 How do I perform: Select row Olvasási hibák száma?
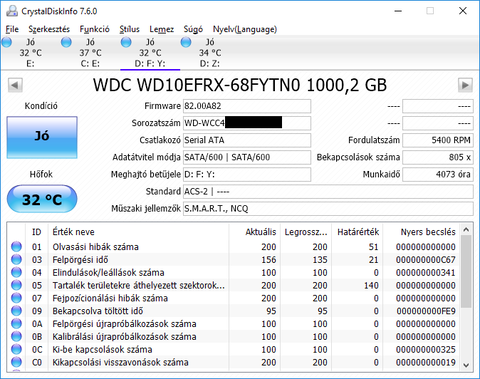(x=233, y=247)
